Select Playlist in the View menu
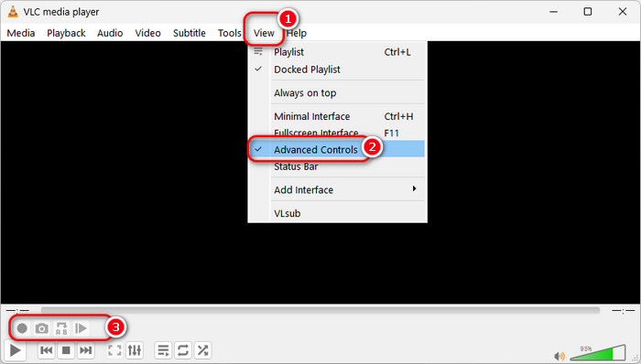This screenshot has height=364, width=641. coord(337,52)
